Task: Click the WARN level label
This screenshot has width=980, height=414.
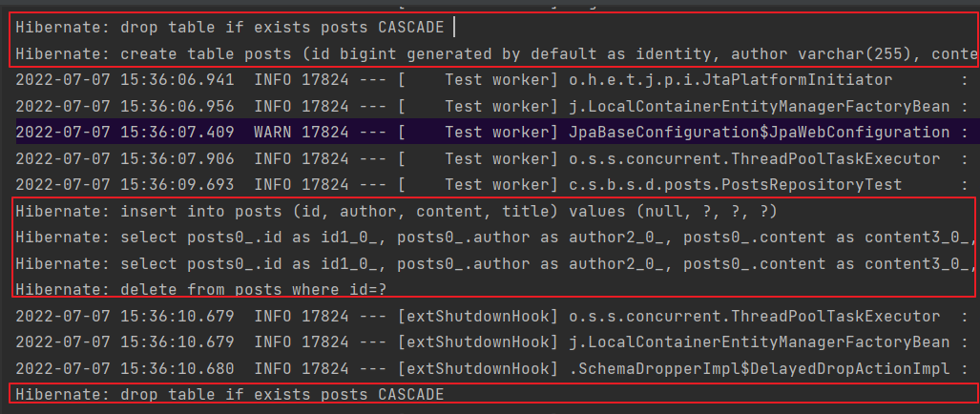Action: [273, 133]
